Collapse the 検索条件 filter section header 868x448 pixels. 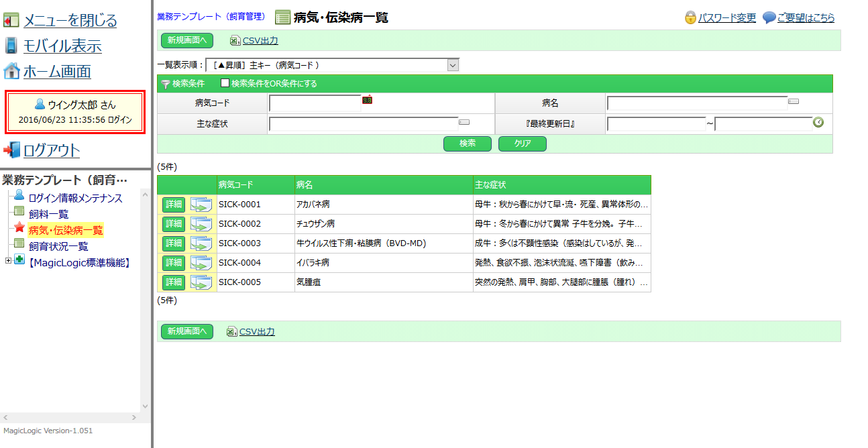point(182,84)
